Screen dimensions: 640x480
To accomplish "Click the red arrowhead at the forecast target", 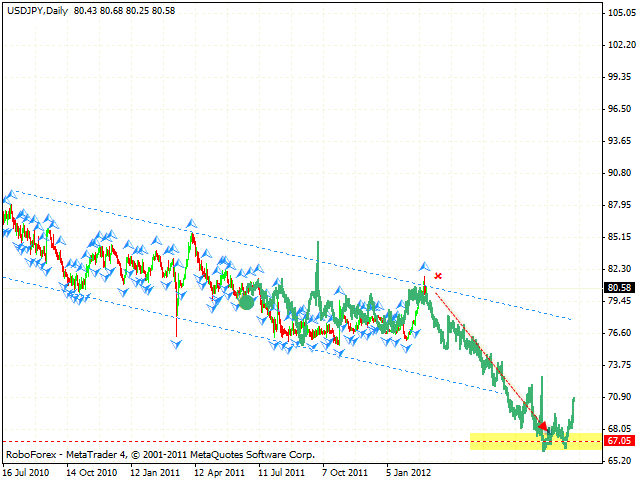I will coord(542,425).
